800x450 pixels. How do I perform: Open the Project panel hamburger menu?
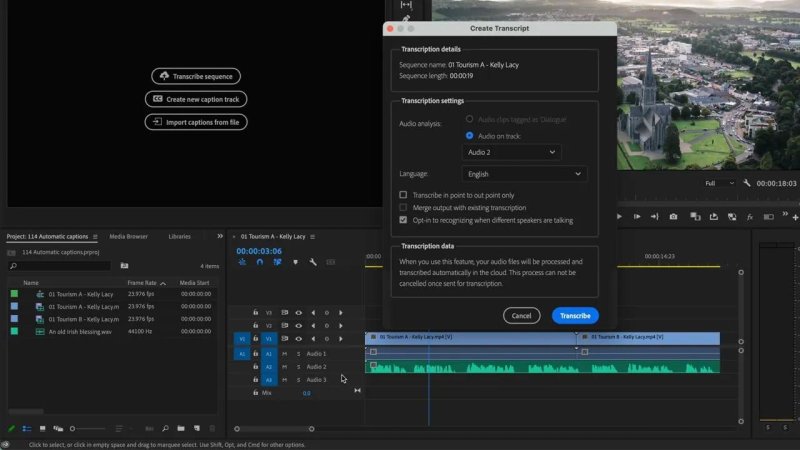click(x=95, y=237)
